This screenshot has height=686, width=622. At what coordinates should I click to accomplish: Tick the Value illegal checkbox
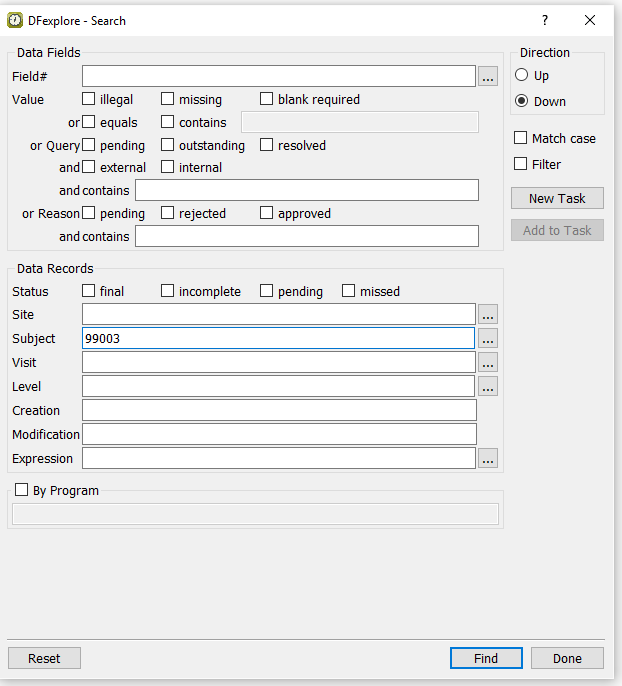[x=89, y=99]
